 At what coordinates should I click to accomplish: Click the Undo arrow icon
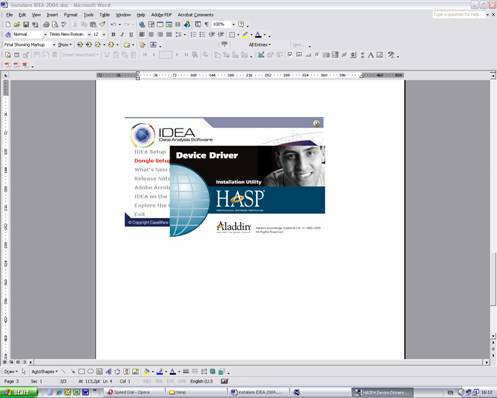tap(113, 24)
